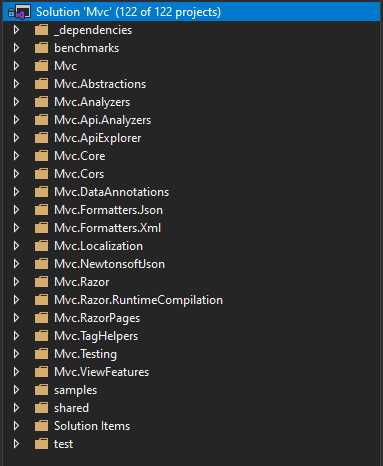
Task: Expand the Mvc.Analyzers folder arrow
Action: pyautogui.click(x=16, y=102)
